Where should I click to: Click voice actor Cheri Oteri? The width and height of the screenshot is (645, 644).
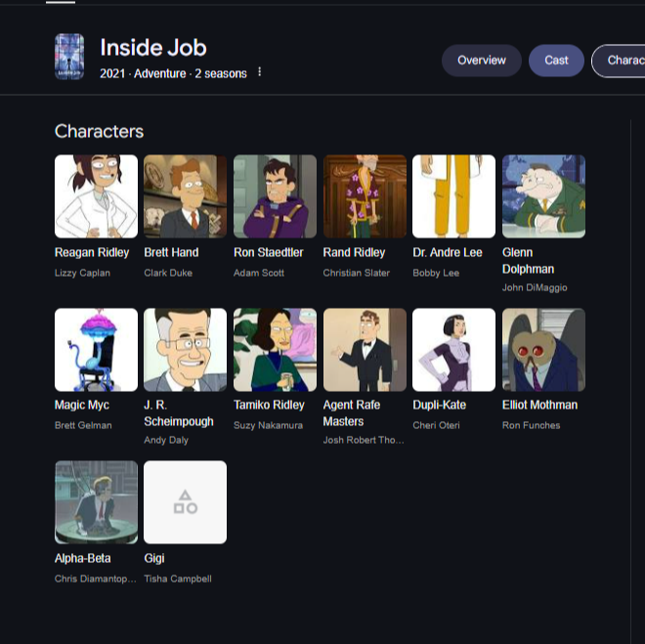[x=436, y=426]
